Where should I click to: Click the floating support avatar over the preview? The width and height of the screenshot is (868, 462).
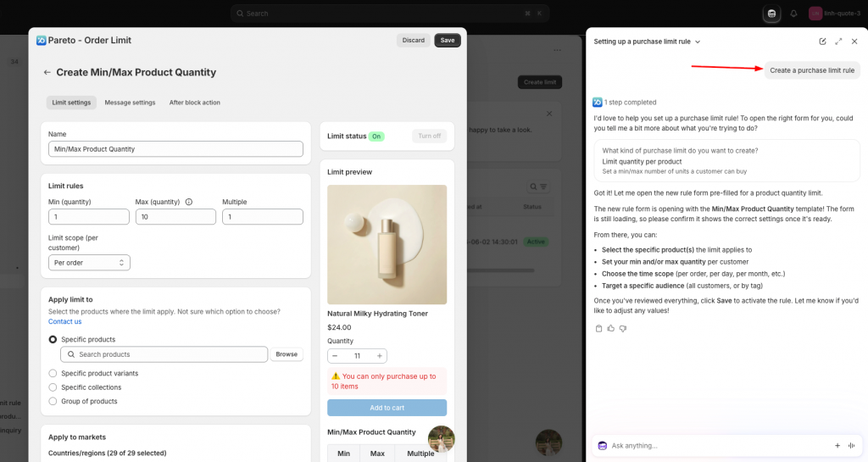pos(441,439)
